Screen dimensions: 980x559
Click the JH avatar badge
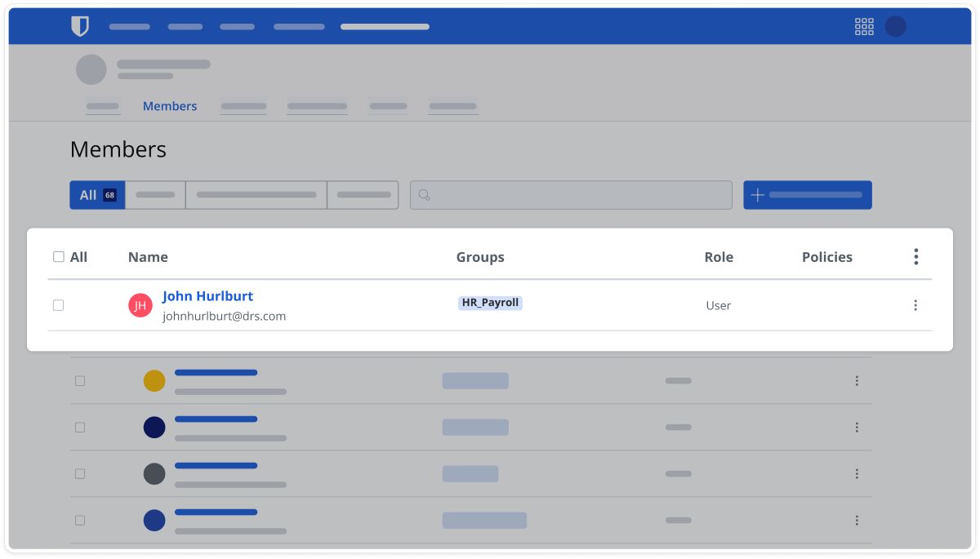[140, 305]
